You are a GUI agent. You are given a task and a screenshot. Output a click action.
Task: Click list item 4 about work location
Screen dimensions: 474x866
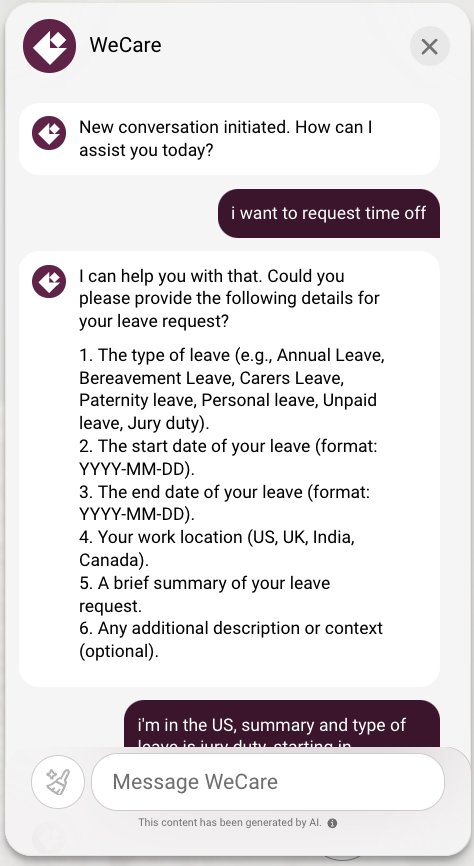(217, 548)
